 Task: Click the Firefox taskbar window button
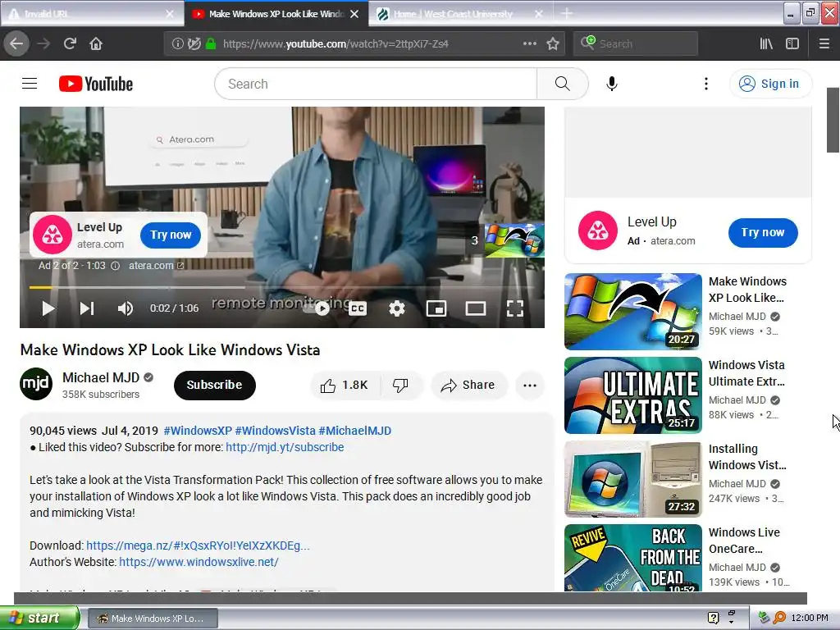pyautogui.click(x=152, y=619)
